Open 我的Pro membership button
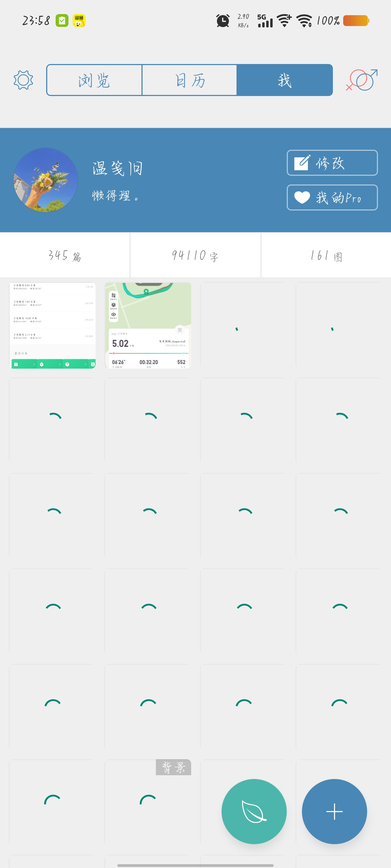 click(x=332, y=197)
